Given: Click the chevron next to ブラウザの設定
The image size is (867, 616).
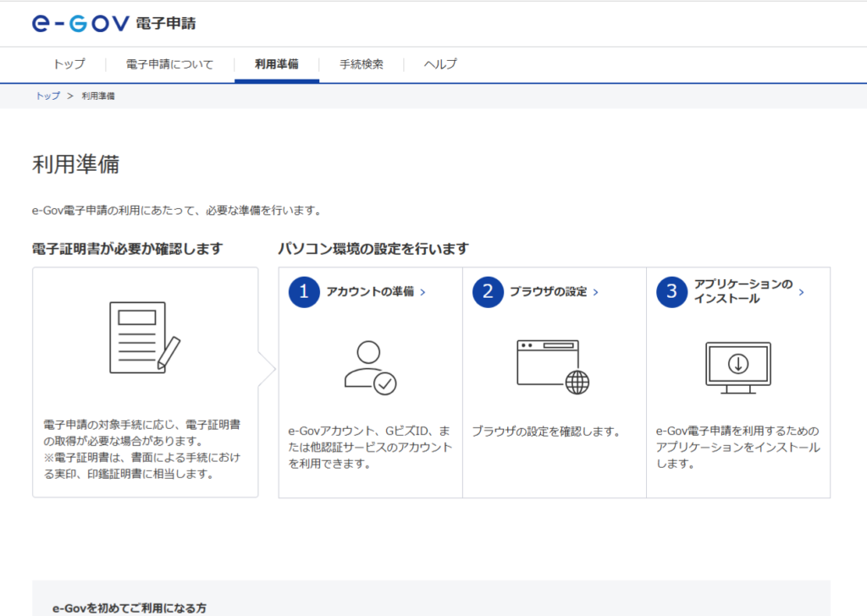Looking at the screenshot, I should [595, 292].
